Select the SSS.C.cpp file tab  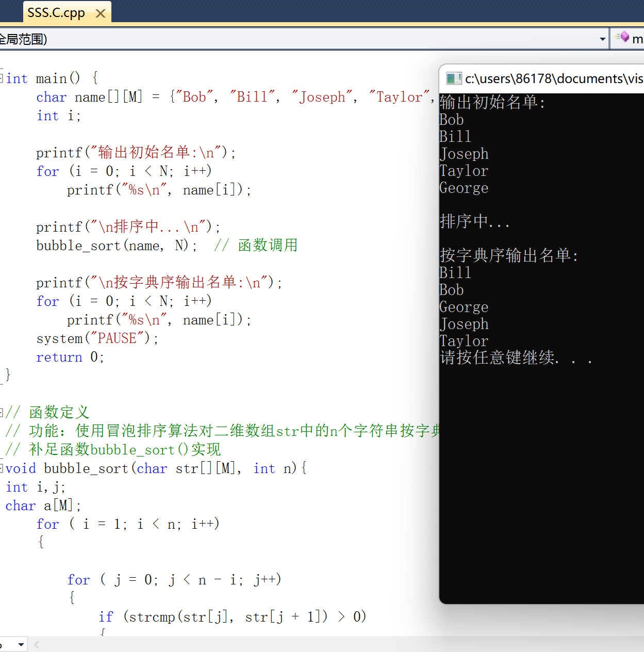(x=56, y=13)
